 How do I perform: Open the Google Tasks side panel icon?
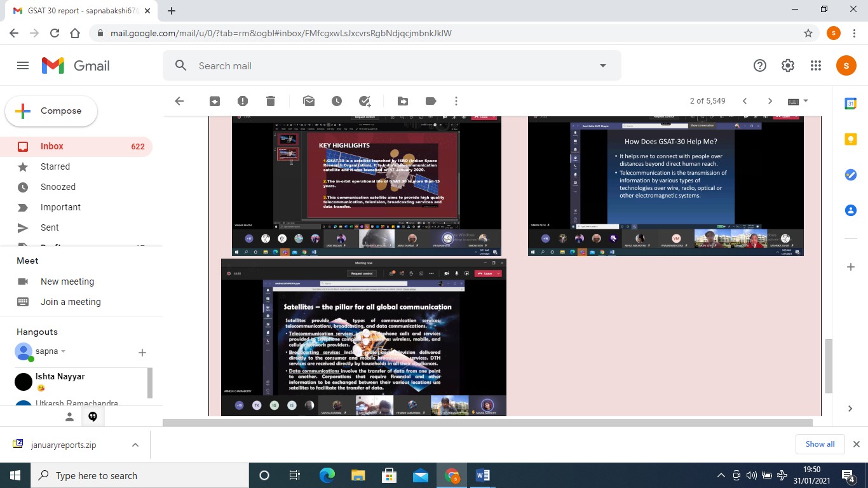851,175
